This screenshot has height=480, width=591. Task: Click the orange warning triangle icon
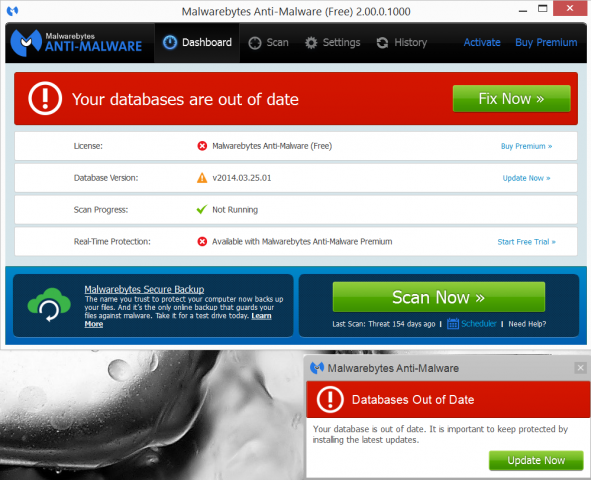point(202,177)
